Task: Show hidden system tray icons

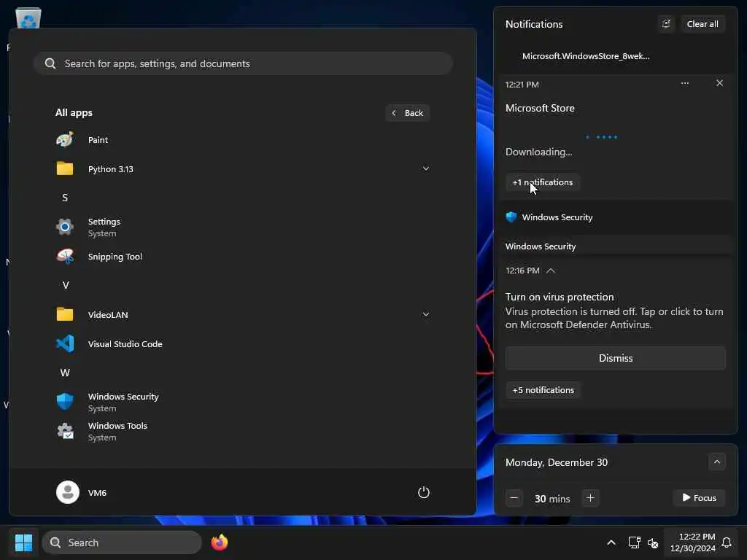Action: click(611, 542)
